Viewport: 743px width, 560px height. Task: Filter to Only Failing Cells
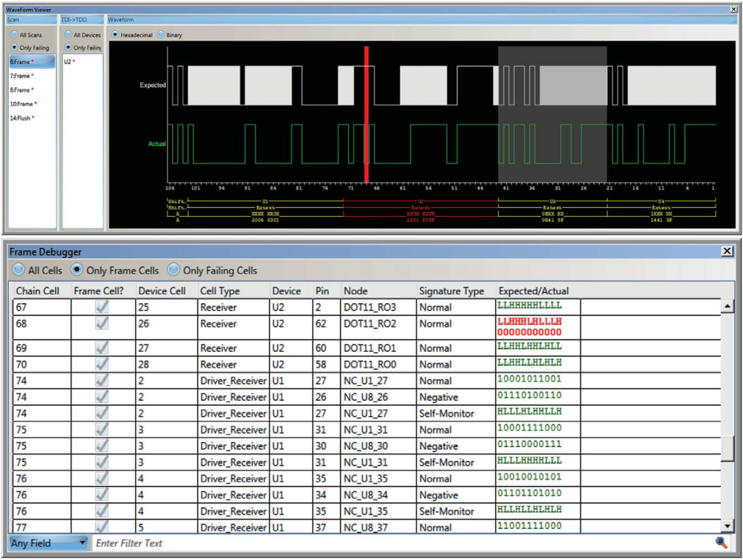tap(174, 270)
